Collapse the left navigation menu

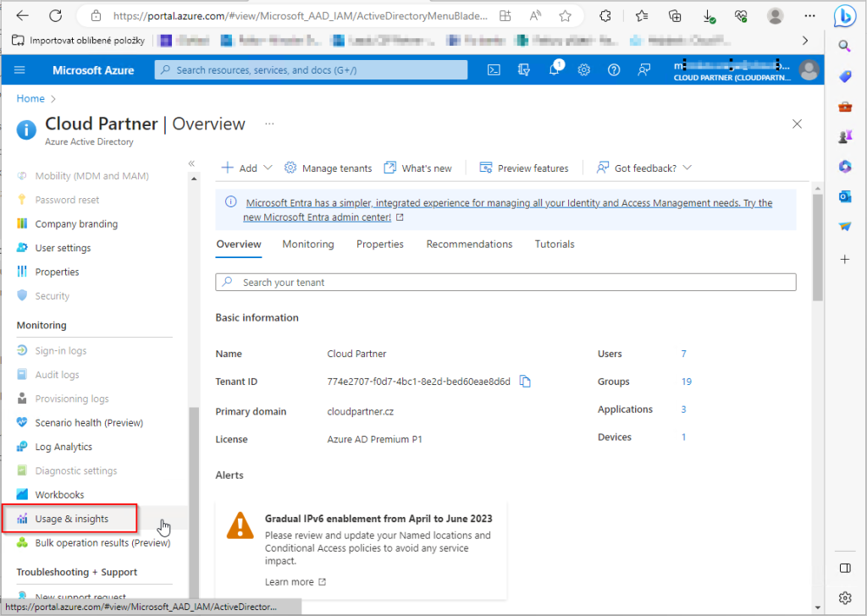click(x=191, y=163)
